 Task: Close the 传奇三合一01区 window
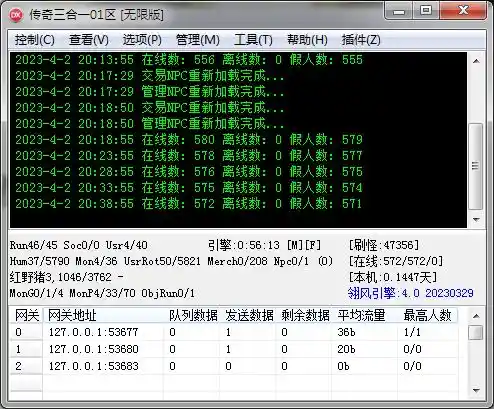[x=463, y=11]
